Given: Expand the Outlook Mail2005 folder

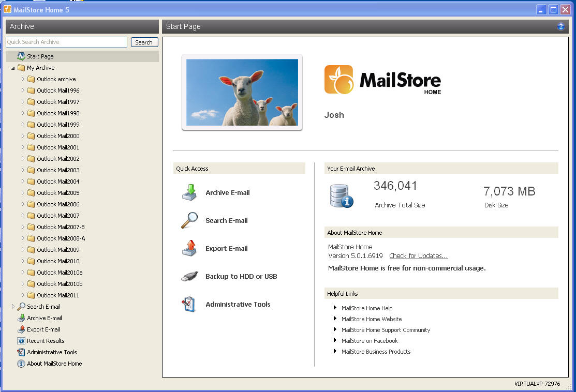Looking at the screenshot, I should point(23,193).
